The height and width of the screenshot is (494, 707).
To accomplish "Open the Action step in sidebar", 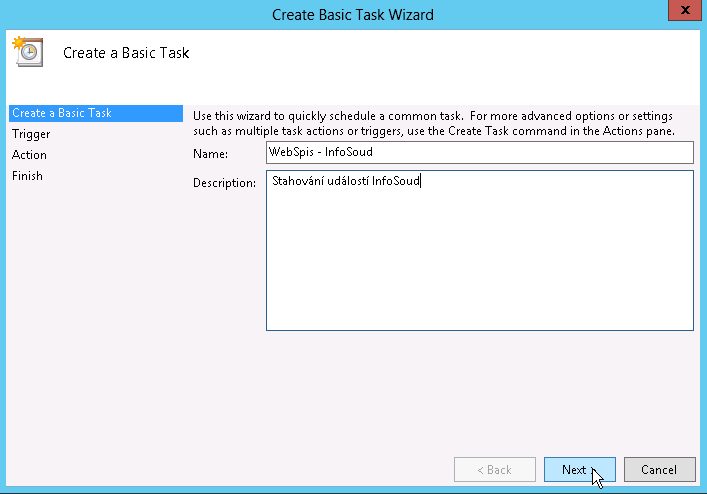I will (29, 155).
